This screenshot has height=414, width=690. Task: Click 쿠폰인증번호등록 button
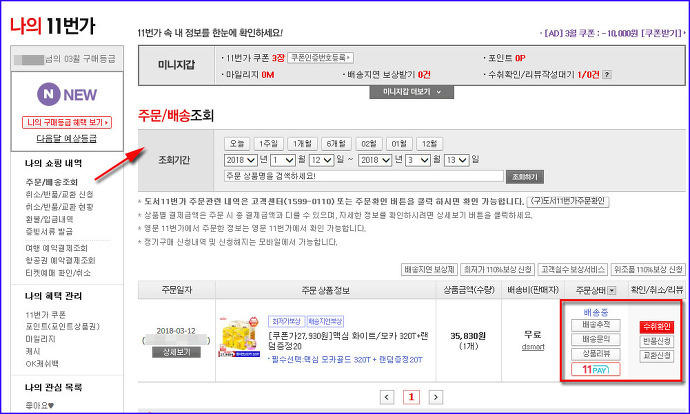coord(320,58)
